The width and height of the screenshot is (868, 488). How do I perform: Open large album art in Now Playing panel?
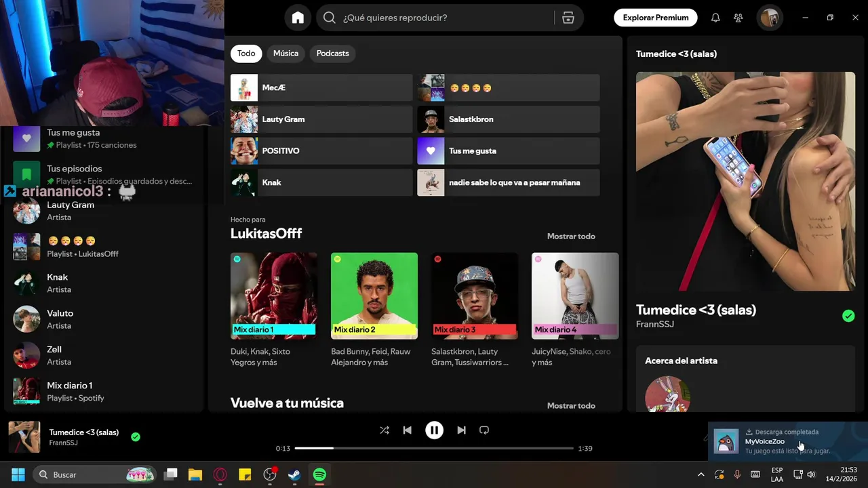pyautogui.click(x=745, y=181)
